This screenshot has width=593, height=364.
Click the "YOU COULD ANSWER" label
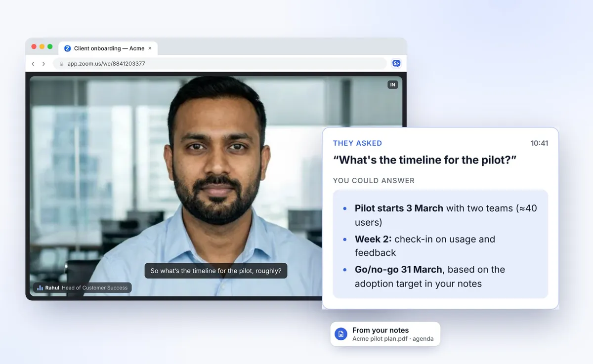[x=374, y=181]
